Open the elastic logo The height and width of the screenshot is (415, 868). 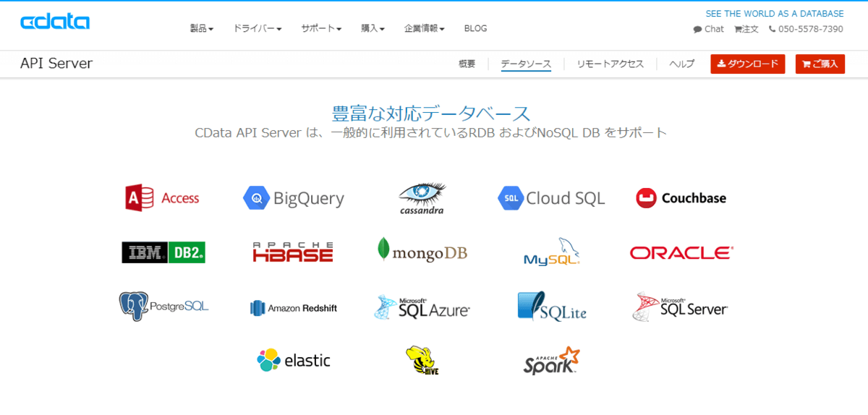(294, 360)
